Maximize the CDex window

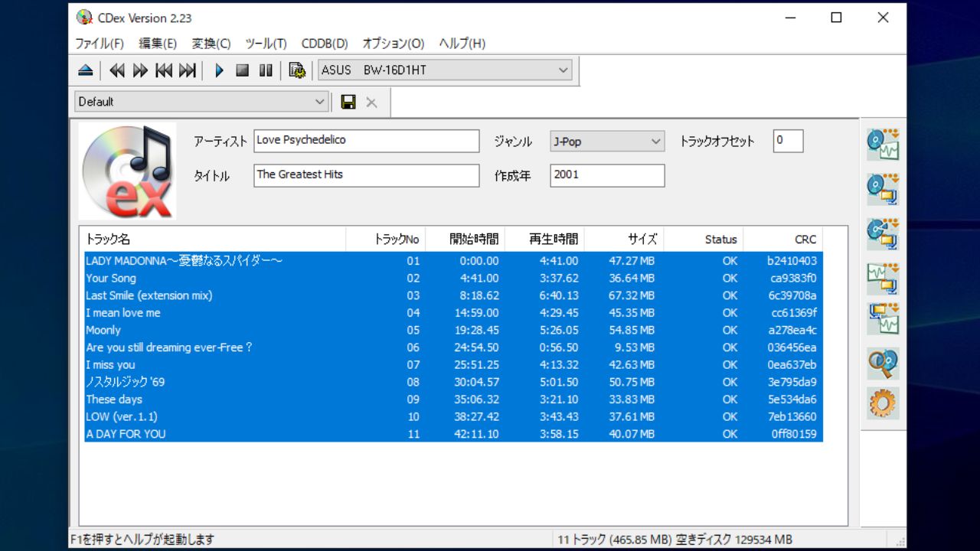tap(836, 18)
